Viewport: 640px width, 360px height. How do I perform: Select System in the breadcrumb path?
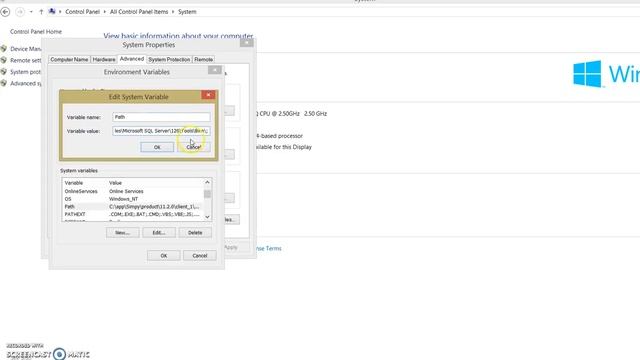[187, 12]
